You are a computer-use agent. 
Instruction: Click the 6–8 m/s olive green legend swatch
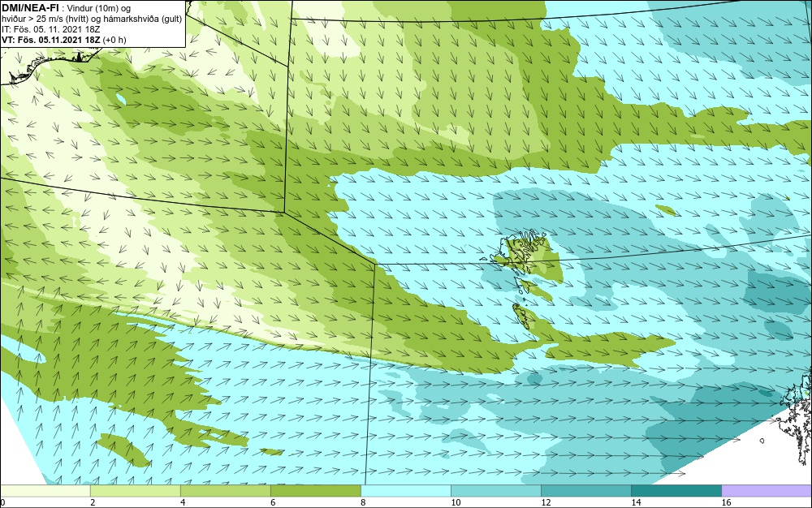[315, 490]
